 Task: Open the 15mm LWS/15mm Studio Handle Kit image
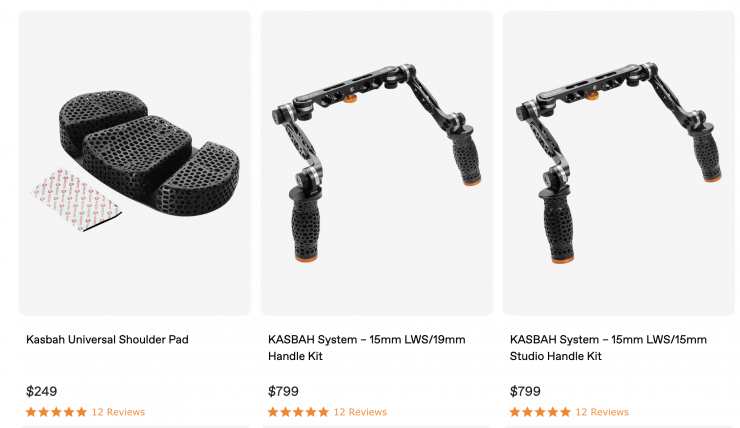(x=619, y=163)
